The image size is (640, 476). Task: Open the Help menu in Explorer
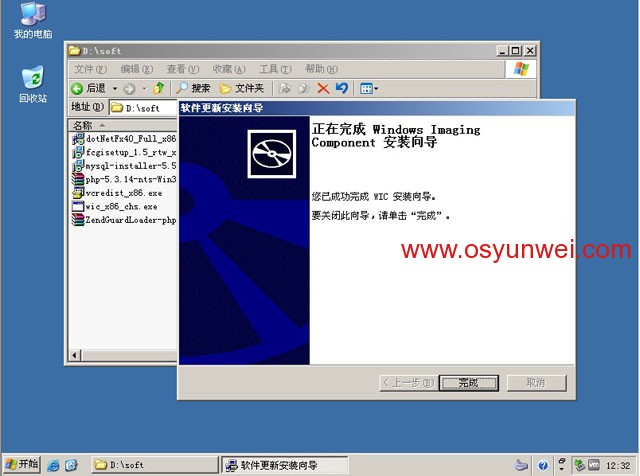(322, 69)
